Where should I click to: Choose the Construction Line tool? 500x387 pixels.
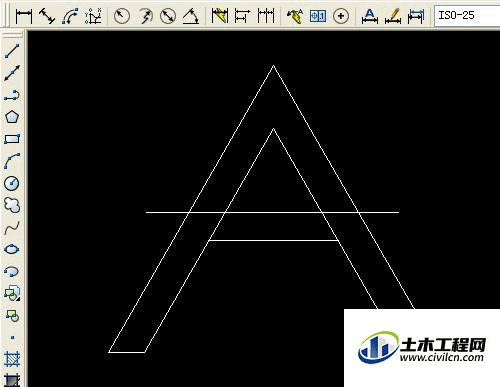[12, 73]
